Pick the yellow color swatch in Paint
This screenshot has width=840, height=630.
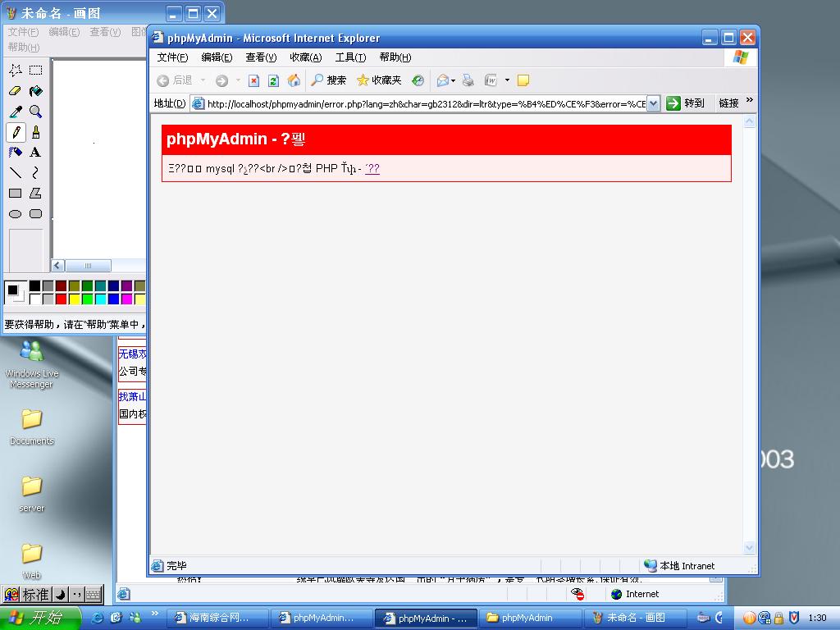(75, 299)
